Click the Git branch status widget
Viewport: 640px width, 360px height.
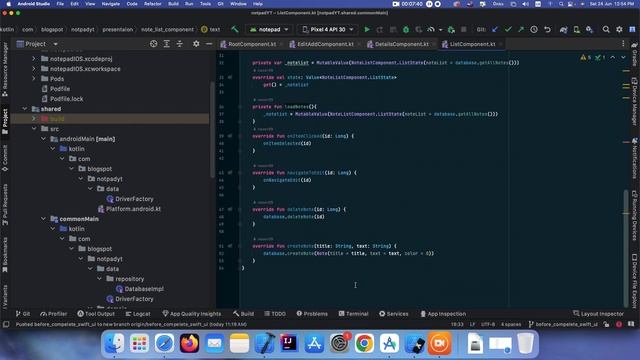click(563, 324)
